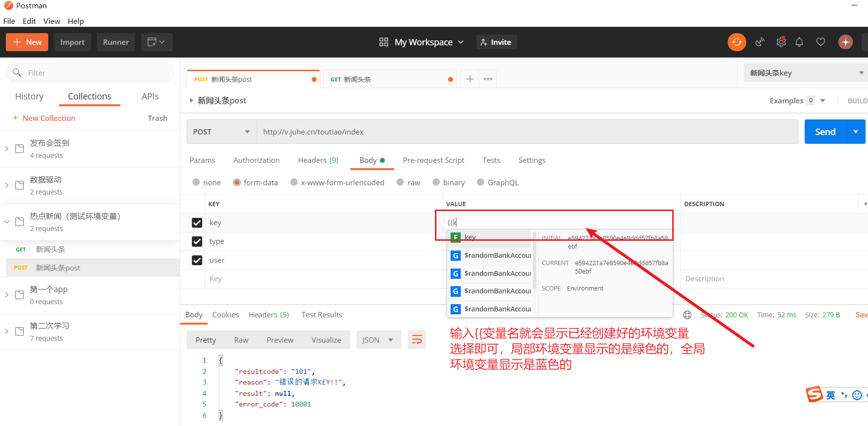
Task: Switch to the GET 新闻头条 tab
Action: pyautogui.click(x=390, y=79)
